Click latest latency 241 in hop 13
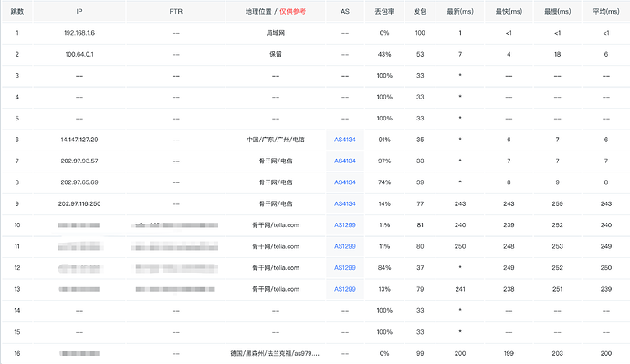Viewport: 630px width, 364px height. coord(460,289)
